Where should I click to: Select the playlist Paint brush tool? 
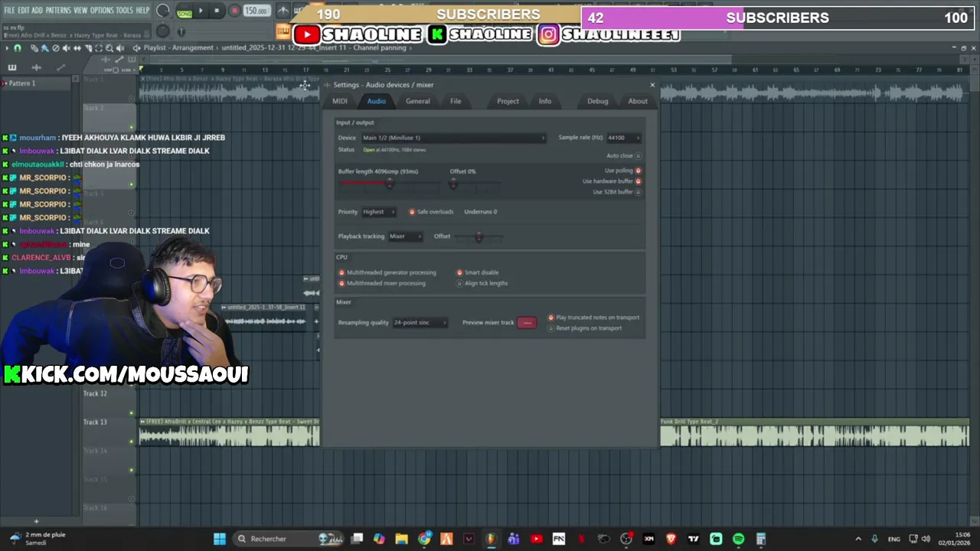click(x=44, y=48)
